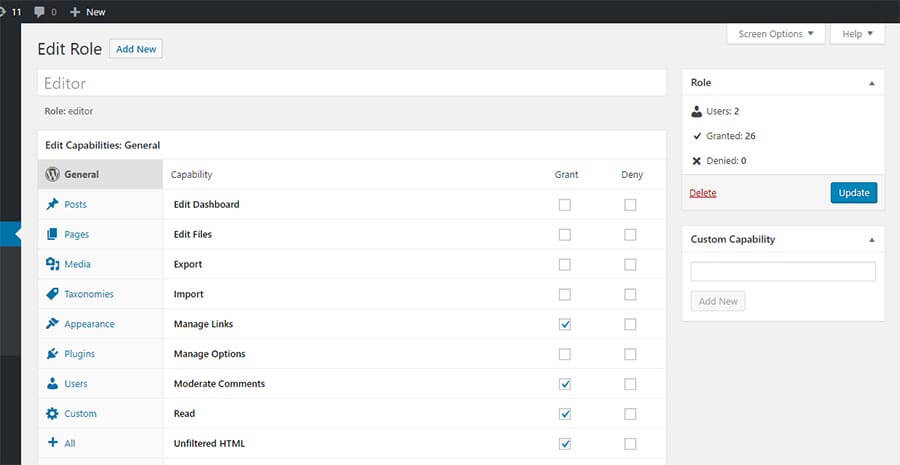900x465 pixels.
Task: Grant the Edit Dashboard capability
Action: (565, 205)
